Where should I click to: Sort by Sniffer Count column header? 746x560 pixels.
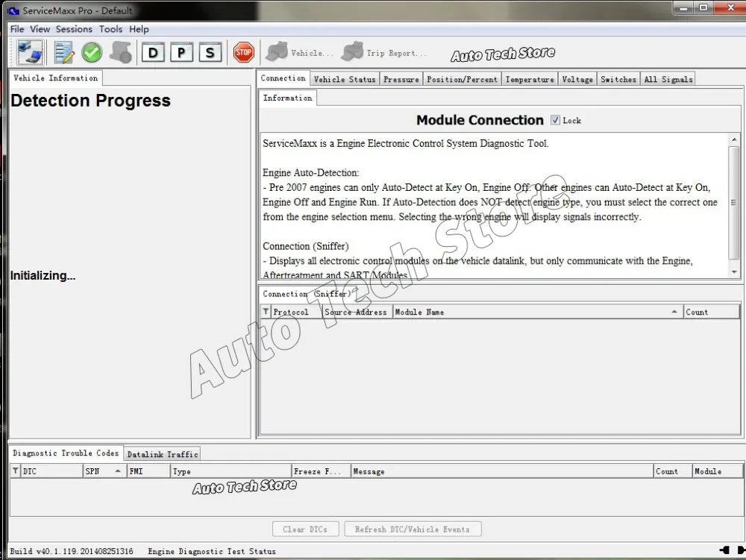[x=711, y=312]
